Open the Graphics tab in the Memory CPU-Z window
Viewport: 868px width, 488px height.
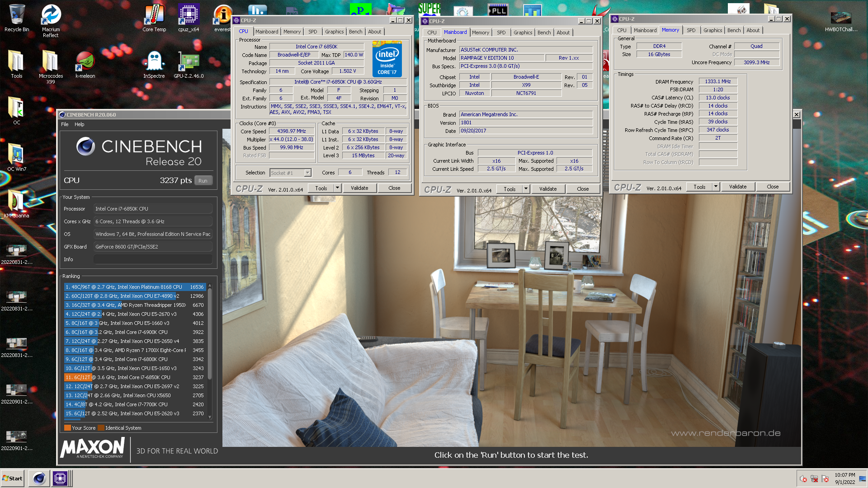tap(712, 30)
